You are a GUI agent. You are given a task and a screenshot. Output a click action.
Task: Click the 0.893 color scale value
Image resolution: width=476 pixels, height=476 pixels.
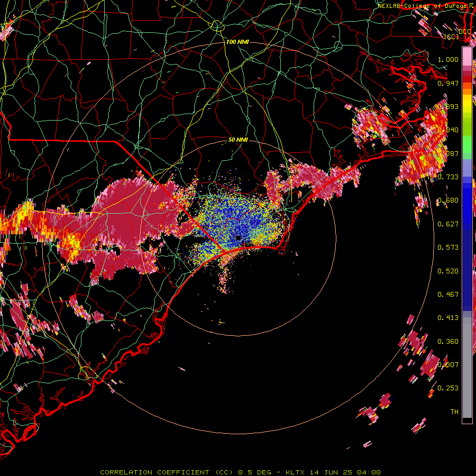pyautogui.click(x=448, y=106)
